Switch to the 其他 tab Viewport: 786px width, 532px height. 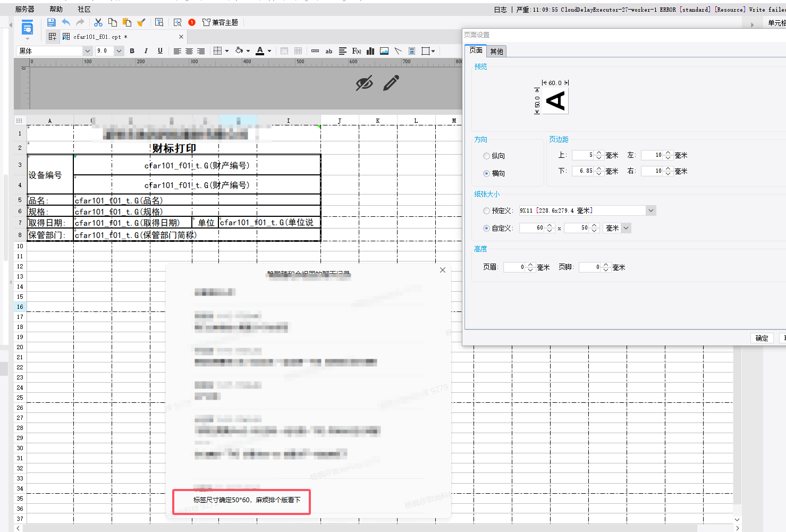(496, 52)
